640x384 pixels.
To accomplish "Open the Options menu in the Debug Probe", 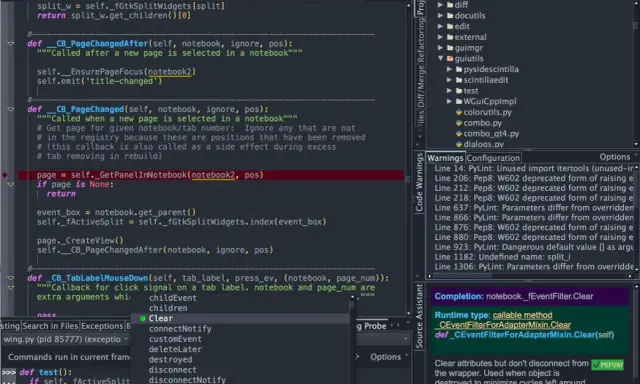I will click(x=389, y=357).
